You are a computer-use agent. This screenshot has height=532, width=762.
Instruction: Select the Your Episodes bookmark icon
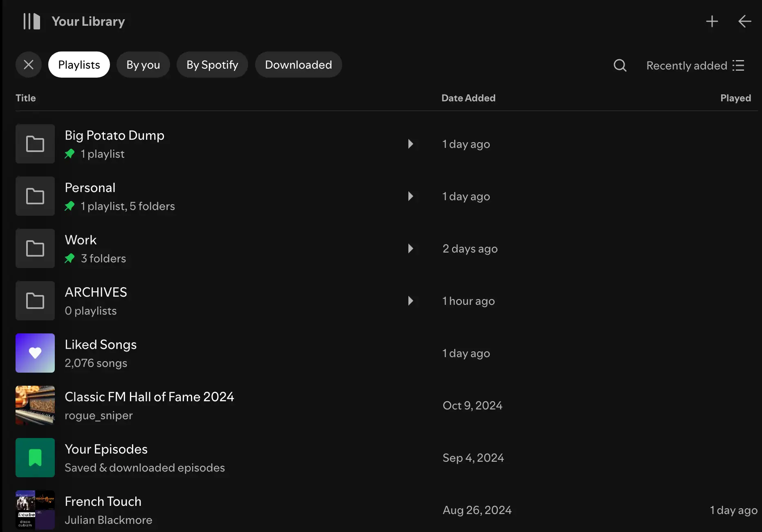35,458
